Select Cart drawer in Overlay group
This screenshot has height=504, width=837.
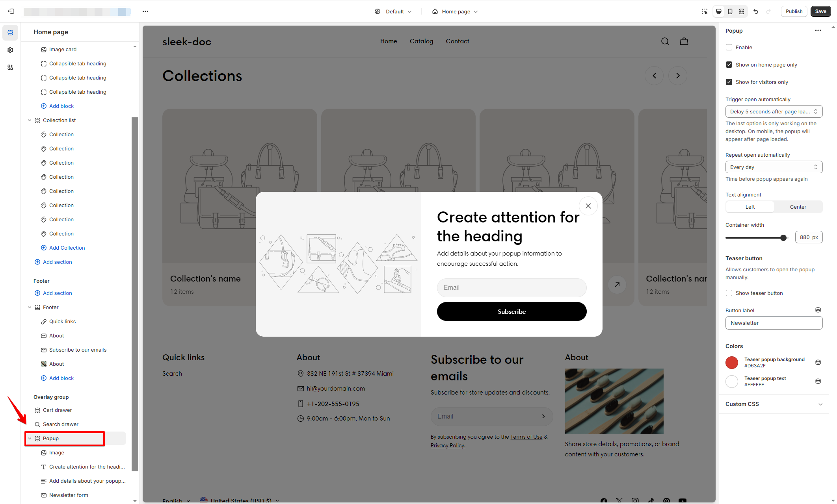pyautogui.click(x=57, y=410)
